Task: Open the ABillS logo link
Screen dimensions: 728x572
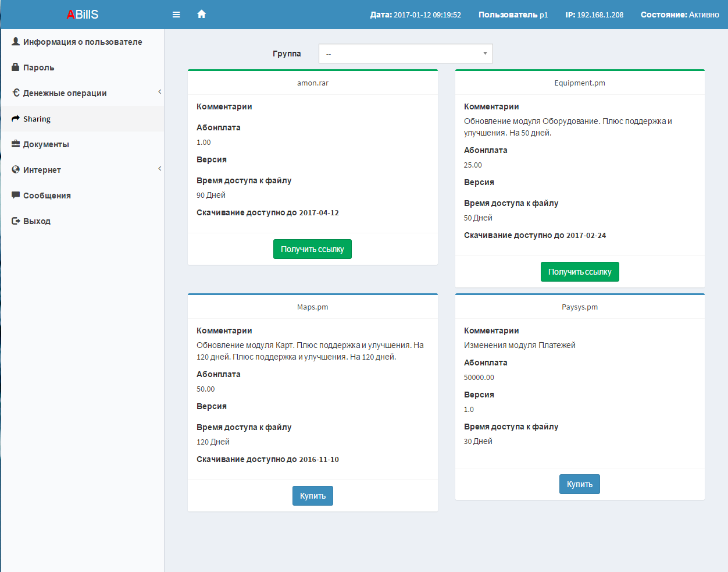Action: [83, 15]
